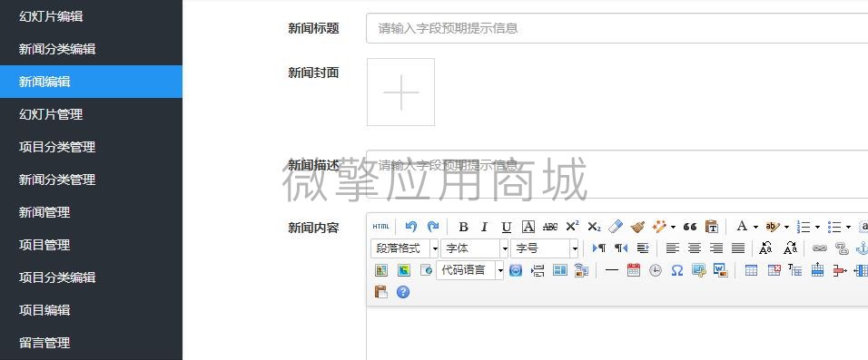The width and height of the screenshot is (868, 360).
Task: Insert a blockquote
Action: (690, 227)
